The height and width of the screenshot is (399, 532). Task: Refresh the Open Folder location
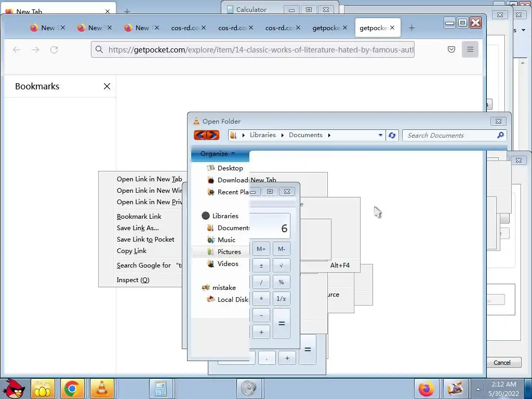point(392,135)
